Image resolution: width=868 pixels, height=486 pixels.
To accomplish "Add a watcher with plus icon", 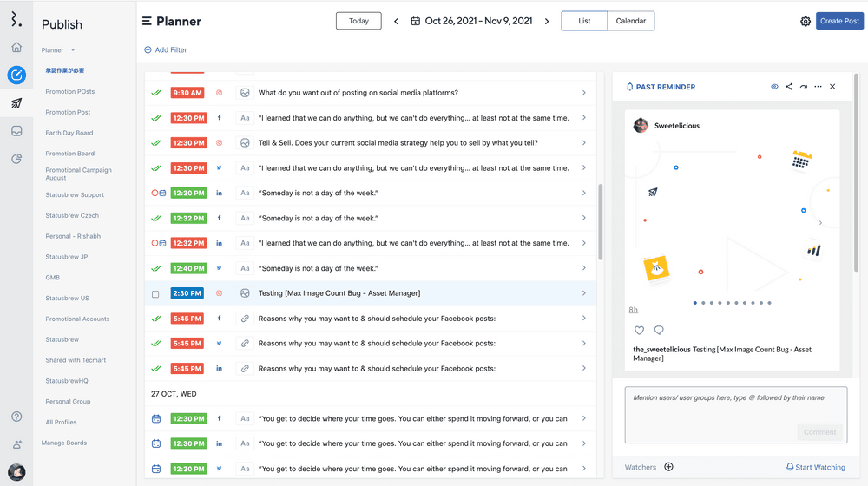I will click(x=668, y=467).
